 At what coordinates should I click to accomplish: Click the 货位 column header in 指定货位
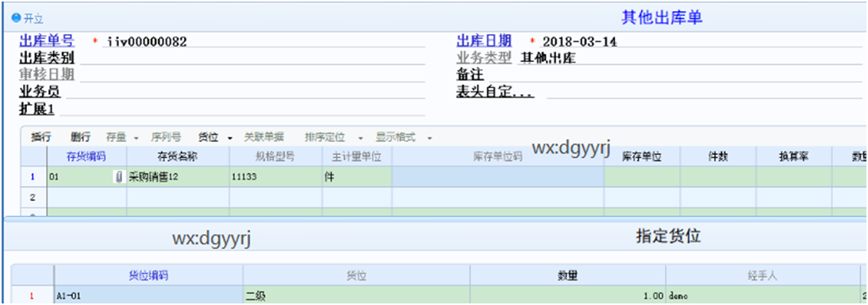click(x=356, y=275)
